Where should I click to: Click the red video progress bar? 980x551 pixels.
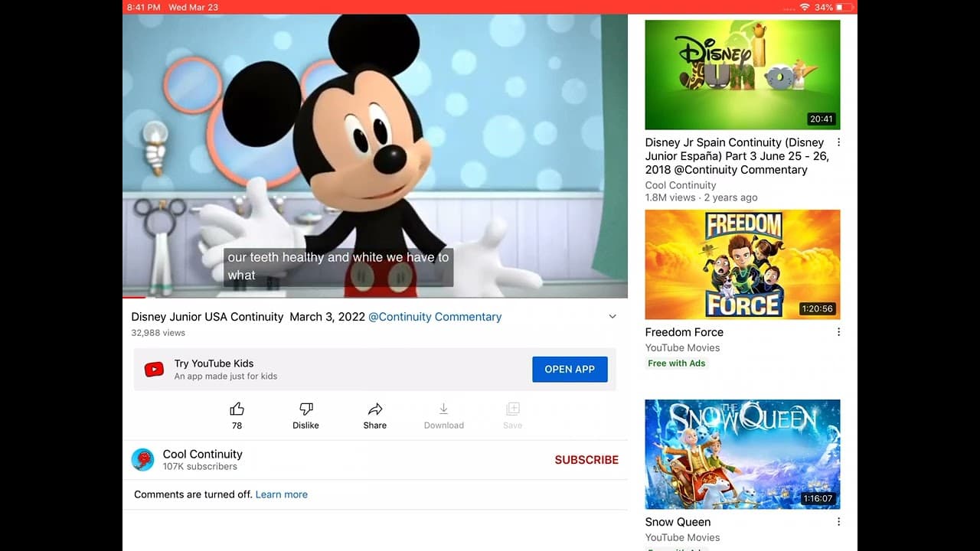pyautogui.click(x=134, y=297)
